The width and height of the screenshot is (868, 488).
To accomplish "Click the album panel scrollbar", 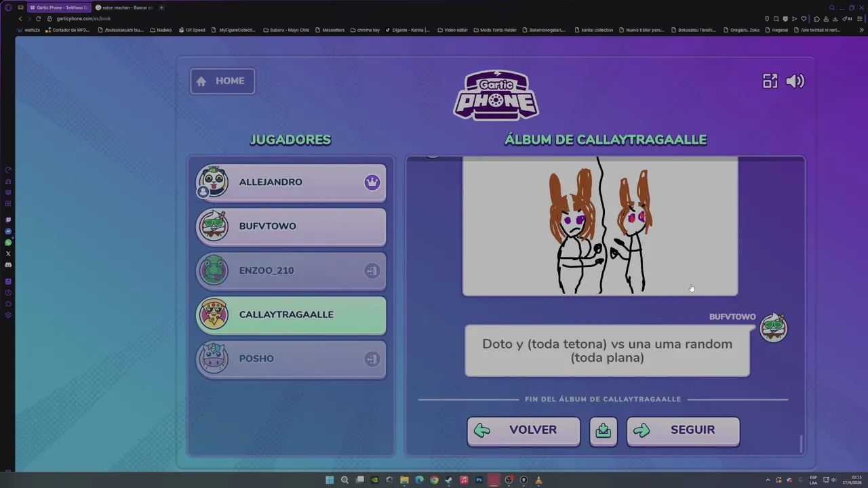I will point(801,444).
